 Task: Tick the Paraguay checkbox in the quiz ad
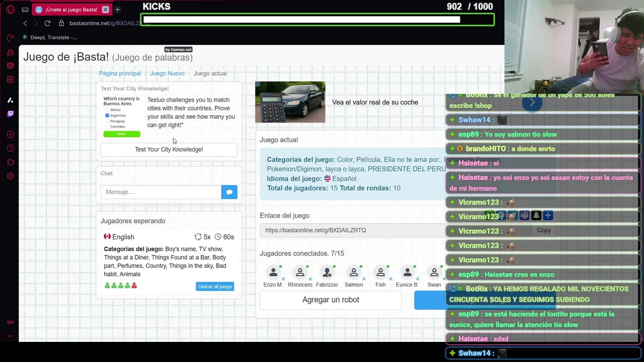click(107, 121)
